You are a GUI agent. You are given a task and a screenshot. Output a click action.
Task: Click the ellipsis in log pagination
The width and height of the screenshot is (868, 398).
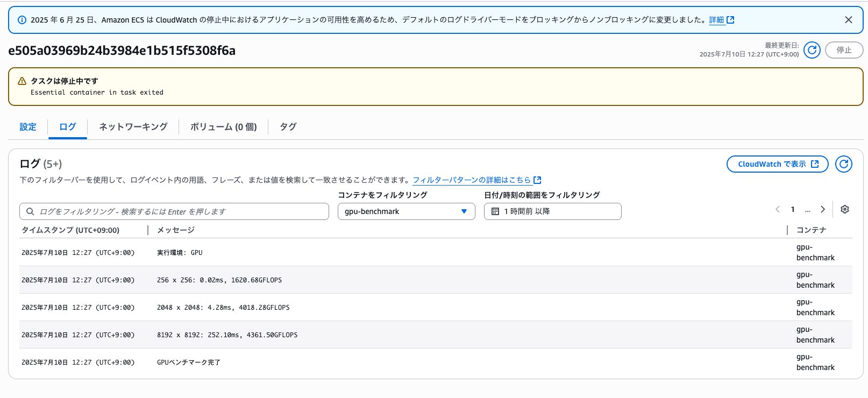coord(808,210)
